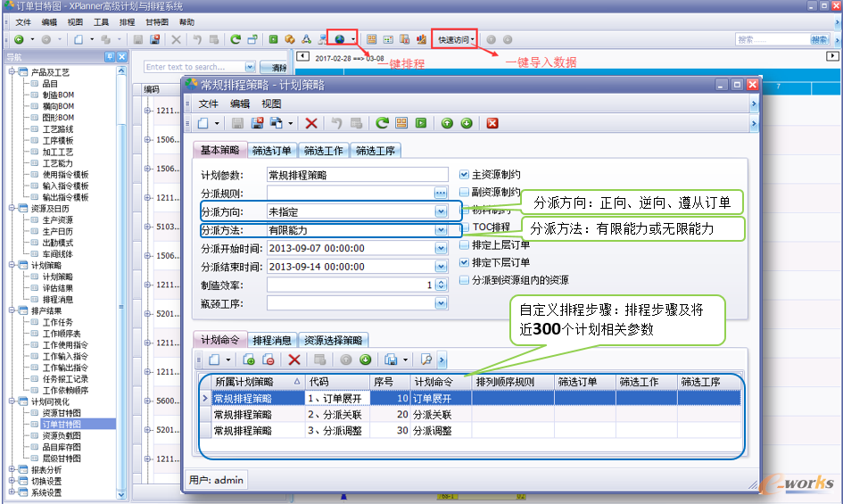The image size is (843, 504).
Task: Expand 报表分析 tree node
Action: [12, 469]
